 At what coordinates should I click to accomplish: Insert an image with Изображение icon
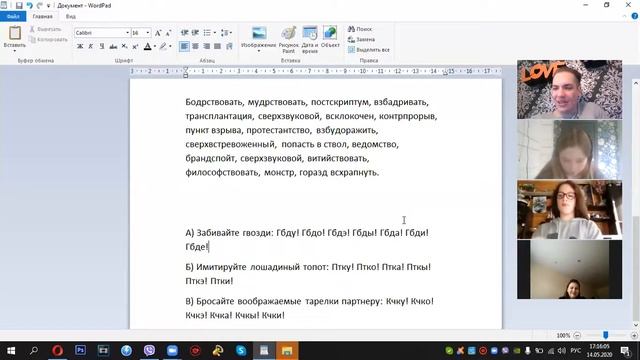259,33
